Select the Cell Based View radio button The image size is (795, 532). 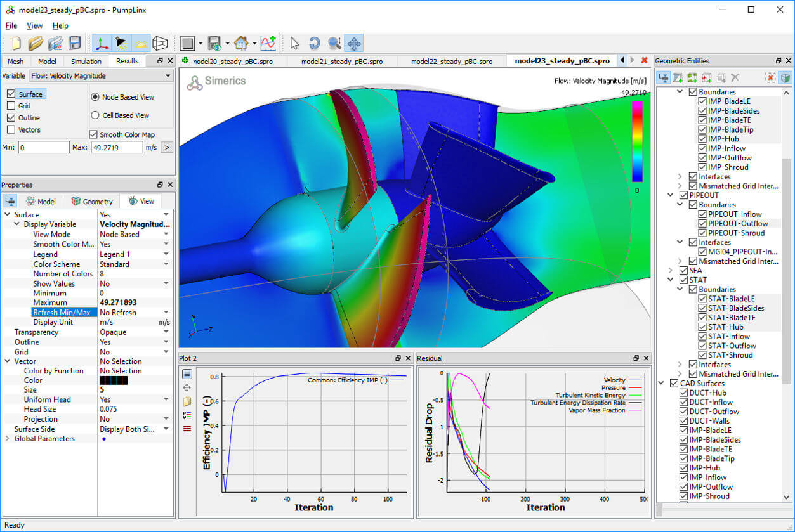tap(95, 115)
